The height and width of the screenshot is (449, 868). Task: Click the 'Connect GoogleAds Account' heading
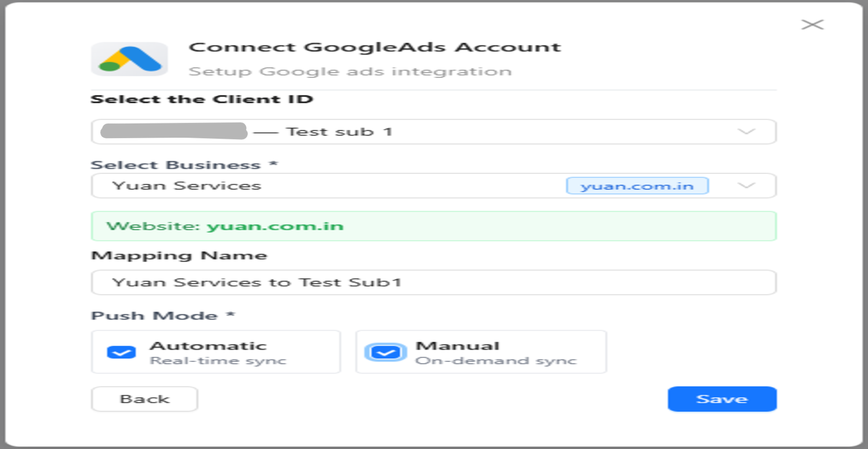[375, 48]
